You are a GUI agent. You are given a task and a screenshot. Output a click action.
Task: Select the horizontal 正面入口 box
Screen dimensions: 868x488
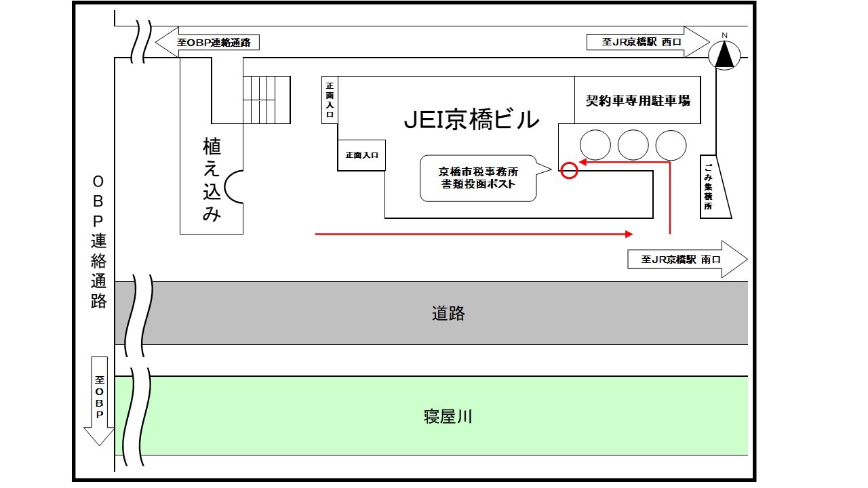[361, 155]
